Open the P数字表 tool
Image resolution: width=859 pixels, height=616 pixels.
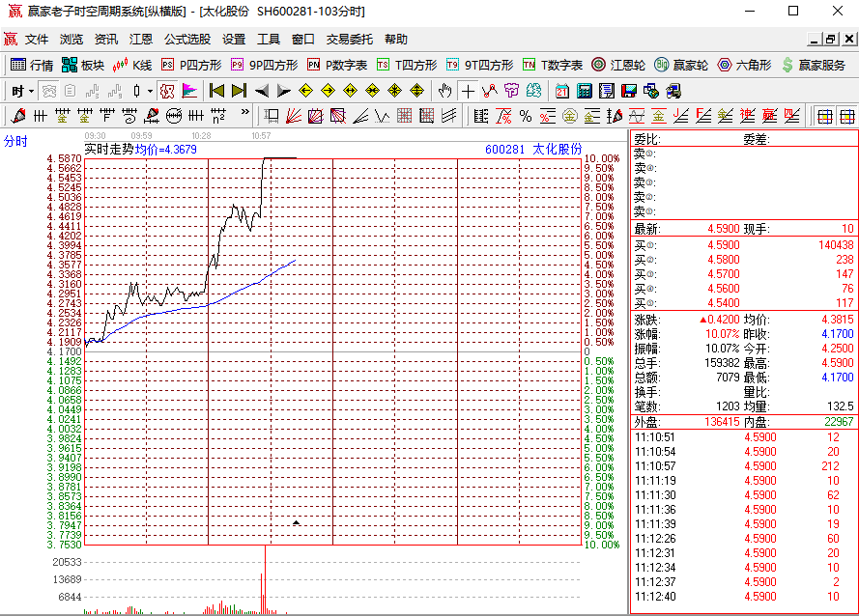[337, 65]
